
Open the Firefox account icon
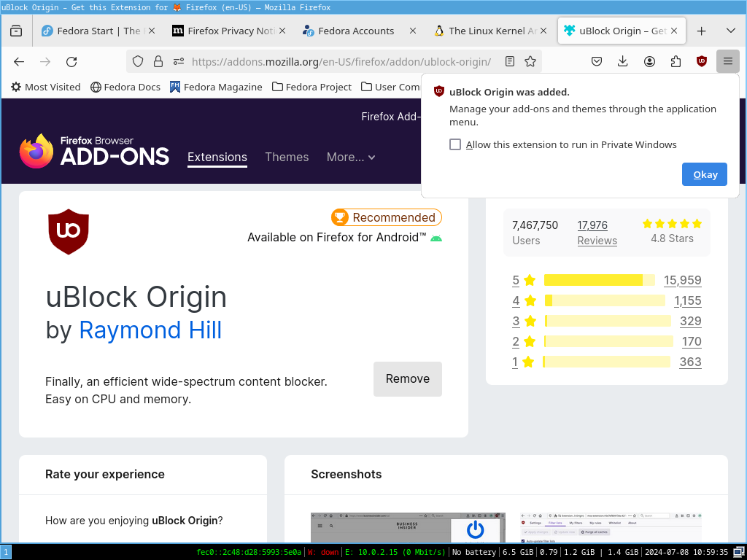649,61
